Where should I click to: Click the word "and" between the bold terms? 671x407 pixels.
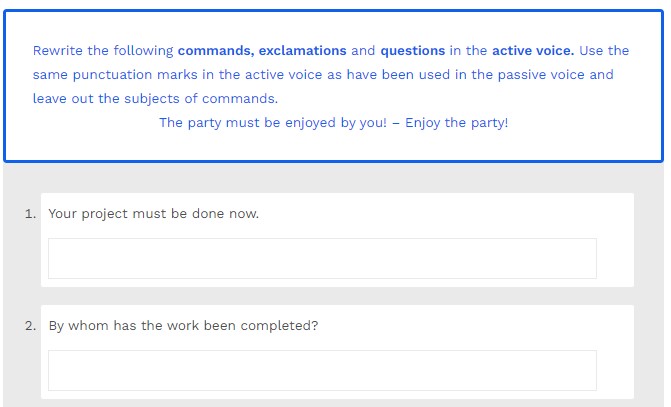[x=363, y=50]
